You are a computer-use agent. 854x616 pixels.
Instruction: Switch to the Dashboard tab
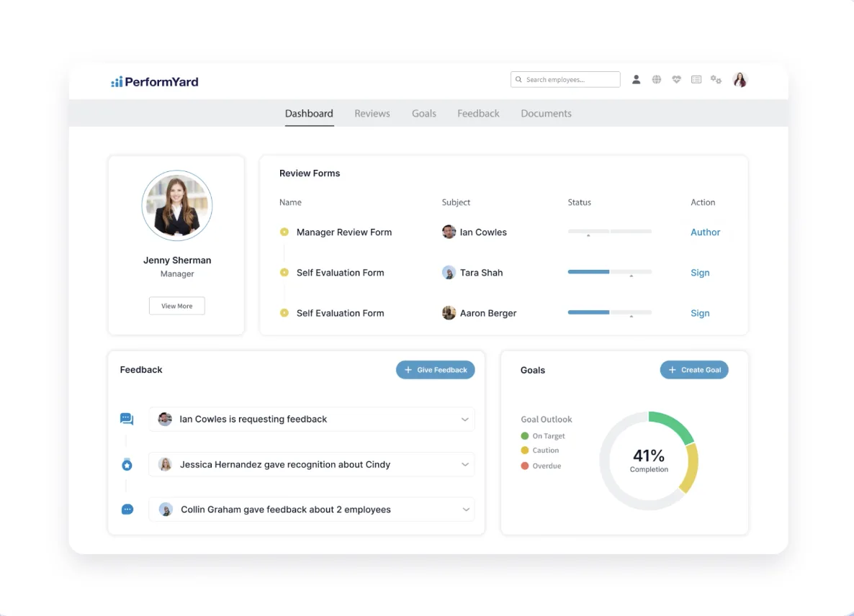(x=309, y=113)
